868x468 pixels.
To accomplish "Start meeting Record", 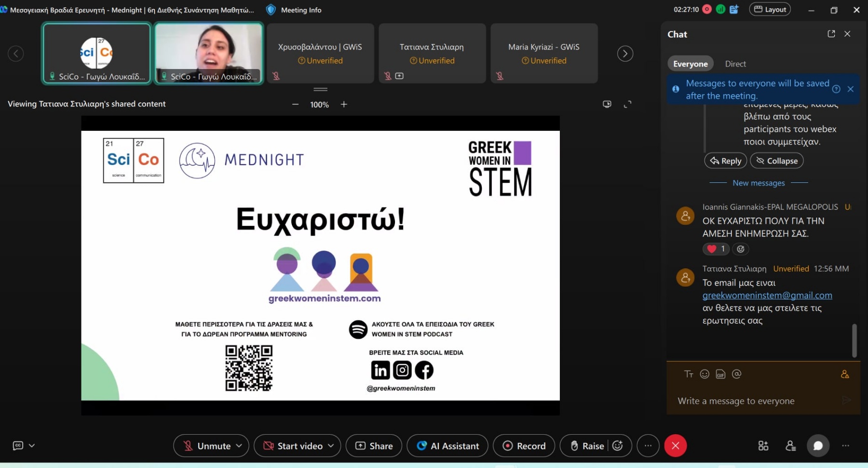I will (524, 446).
